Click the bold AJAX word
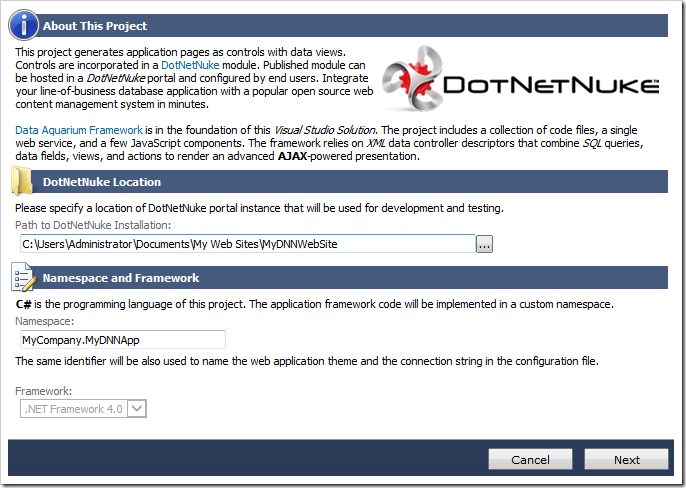Image resolution: width=686 pixels, height=488 pixels. point(292,156)
